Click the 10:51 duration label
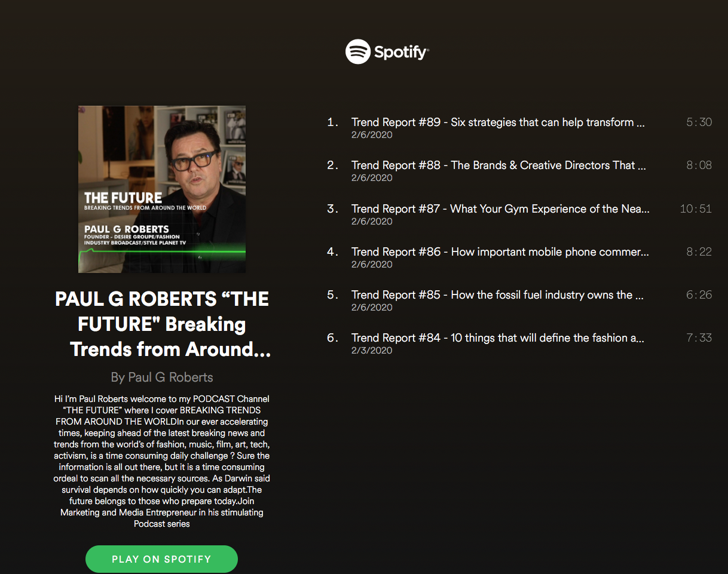The image size is (728, 574). 696,209
